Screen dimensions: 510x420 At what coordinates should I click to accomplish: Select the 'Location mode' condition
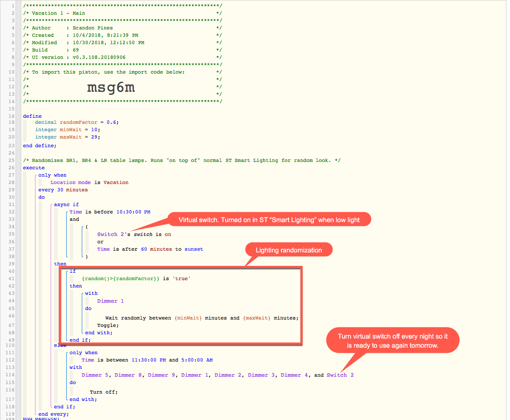point(71,183)
